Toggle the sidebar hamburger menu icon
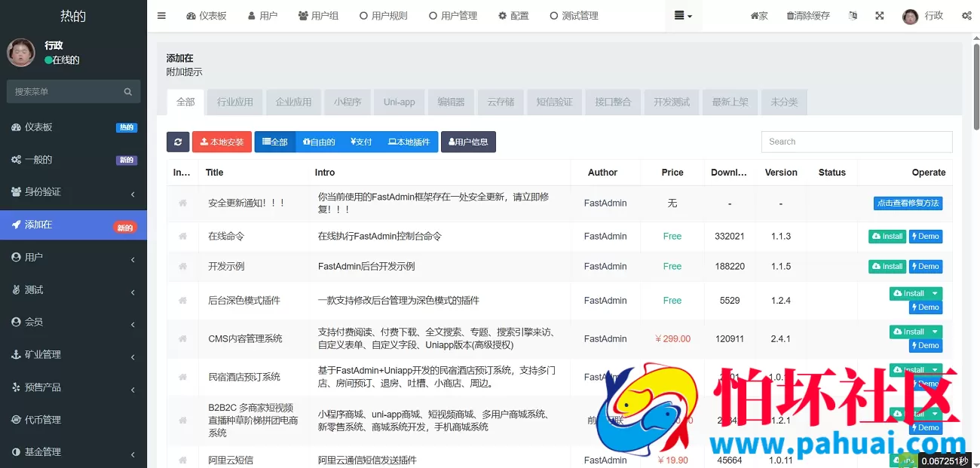Image resolution: width=980 pixels, height=468 pixels. point(161,15)
